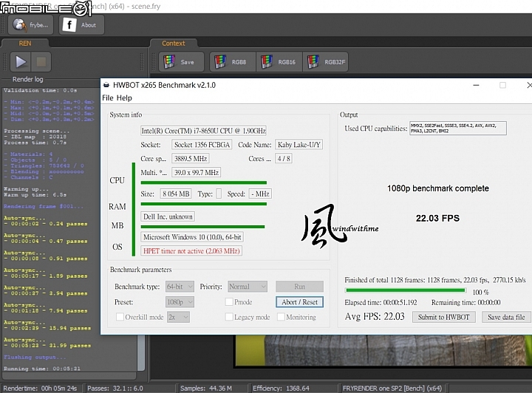The height and width of the screenshot is (393, 532).
Task: Click the 1080p benchmark complete text
Action: (438, 188)
